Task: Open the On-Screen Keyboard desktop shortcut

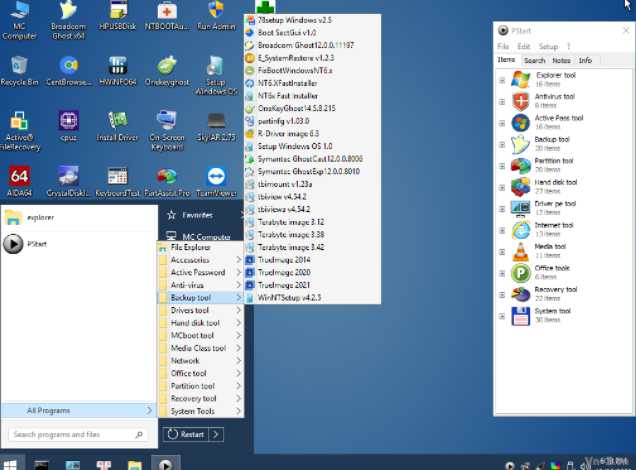Action: pyautogui.click(x=166, y=122)
